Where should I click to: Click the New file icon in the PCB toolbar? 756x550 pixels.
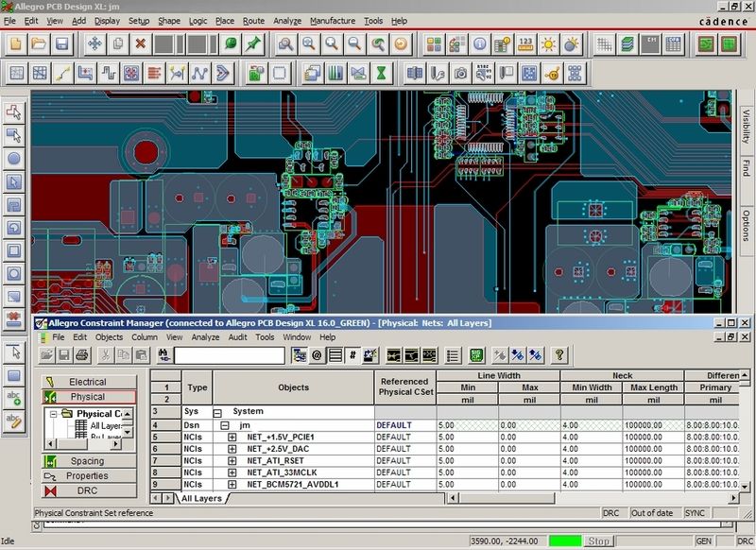(16, 44)
